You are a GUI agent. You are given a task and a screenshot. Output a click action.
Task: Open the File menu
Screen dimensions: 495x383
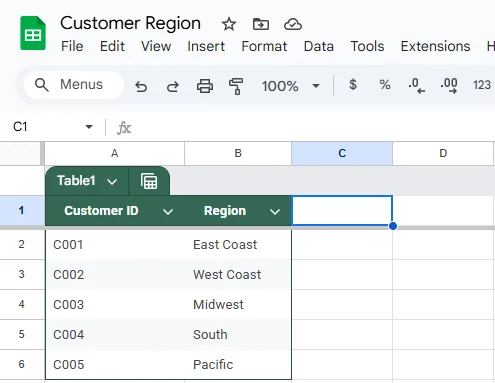(x=72, y=46)
